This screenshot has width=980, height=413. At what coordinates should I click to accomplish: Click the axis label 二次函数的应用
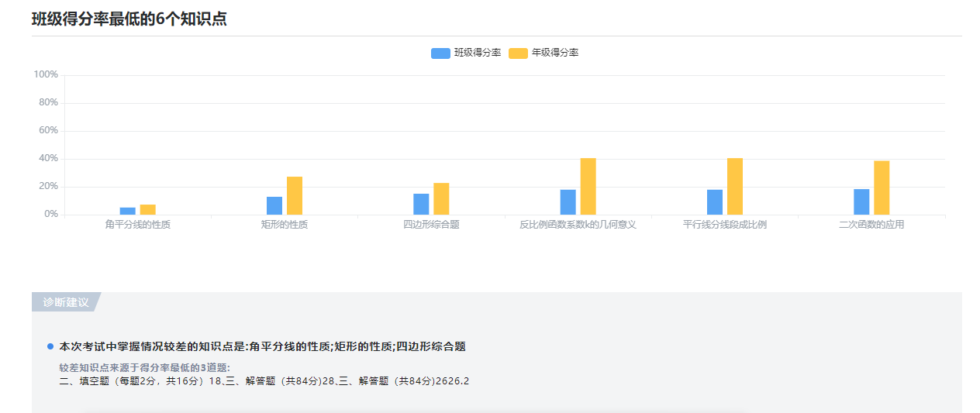click(x=871, y=225)
